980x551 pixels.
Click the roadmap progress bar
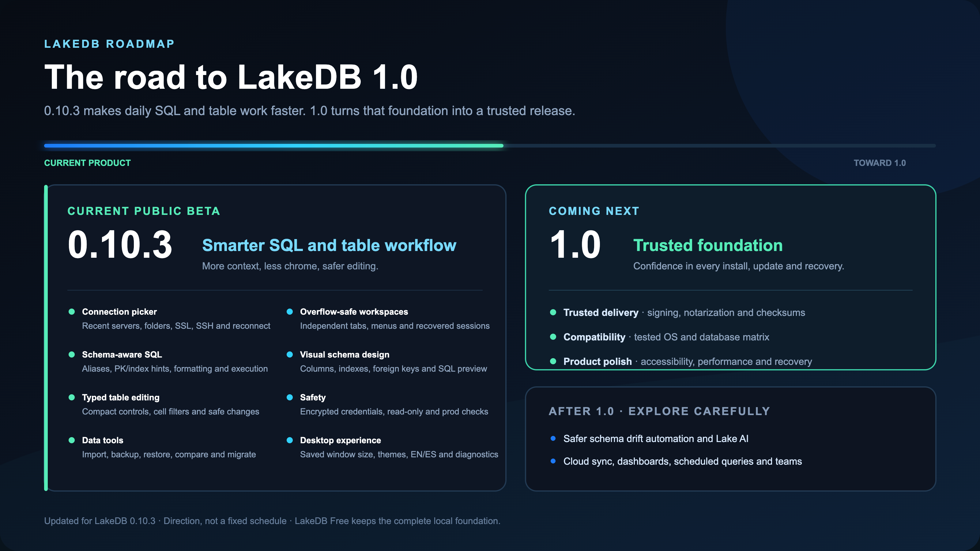490,146
